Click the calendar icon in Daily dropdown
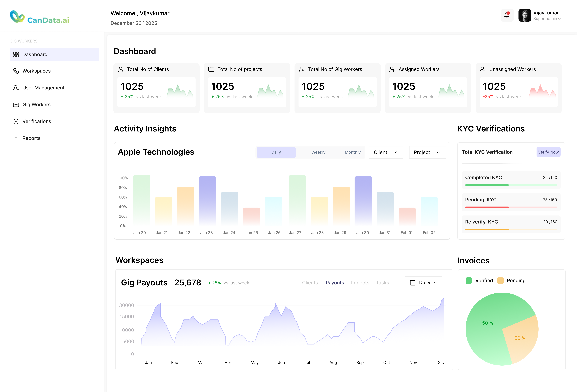The image size is (577, 392). (x=412, y=283)
